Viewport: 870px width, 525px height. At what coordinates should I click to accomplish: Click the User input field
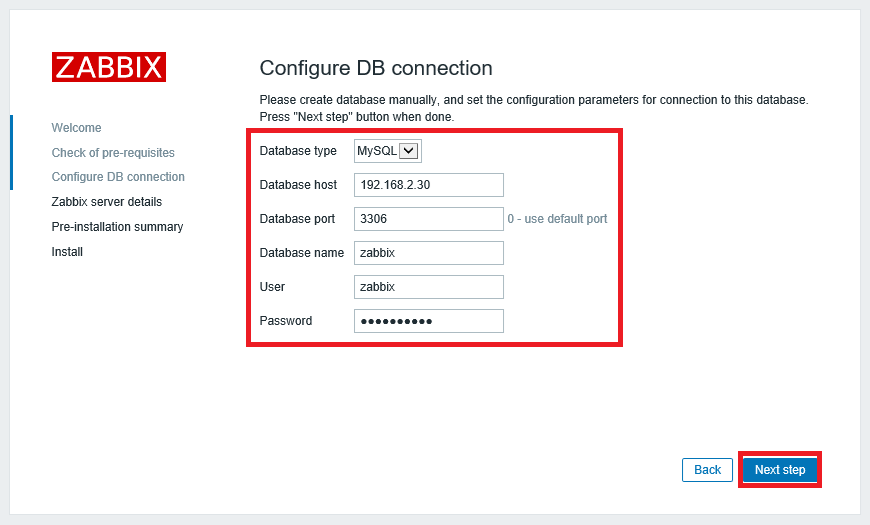428,287
